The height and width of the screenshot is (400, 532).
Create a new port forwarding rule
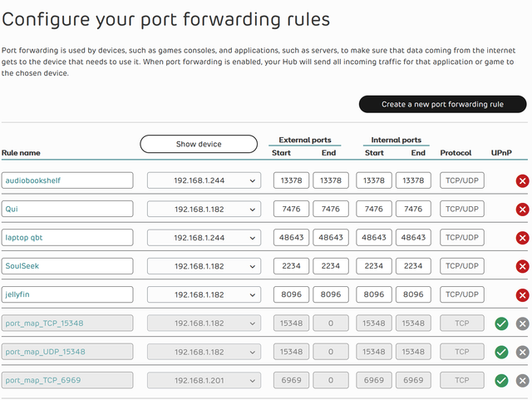coord(442,104)
